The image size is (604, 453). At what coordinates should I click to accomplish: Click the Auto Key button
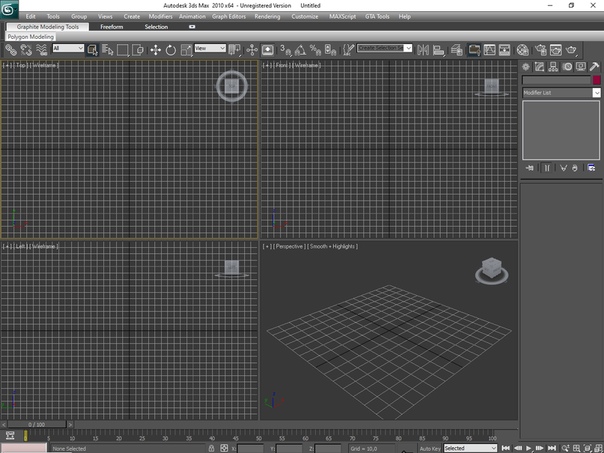pyautogui.click(x=430, y=449)
